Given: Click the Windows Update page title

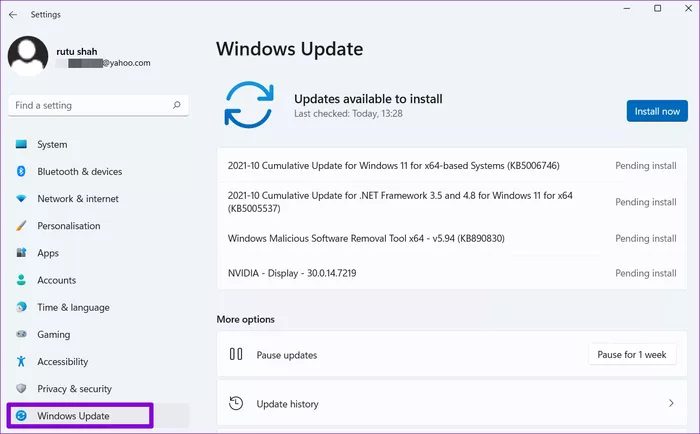Looking at the screenshot, I should pyautogui.click(x=289, y=49).
